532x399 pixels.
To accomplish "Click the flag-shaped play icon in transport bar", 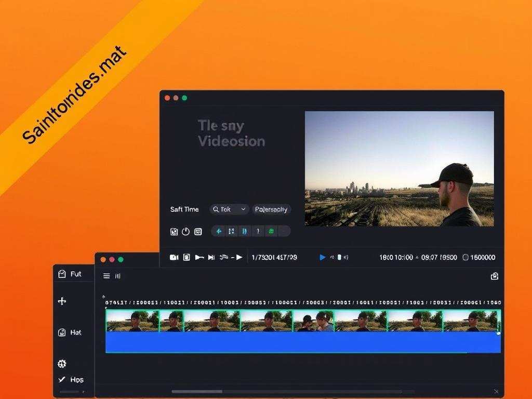I will [x=199, y=258].
